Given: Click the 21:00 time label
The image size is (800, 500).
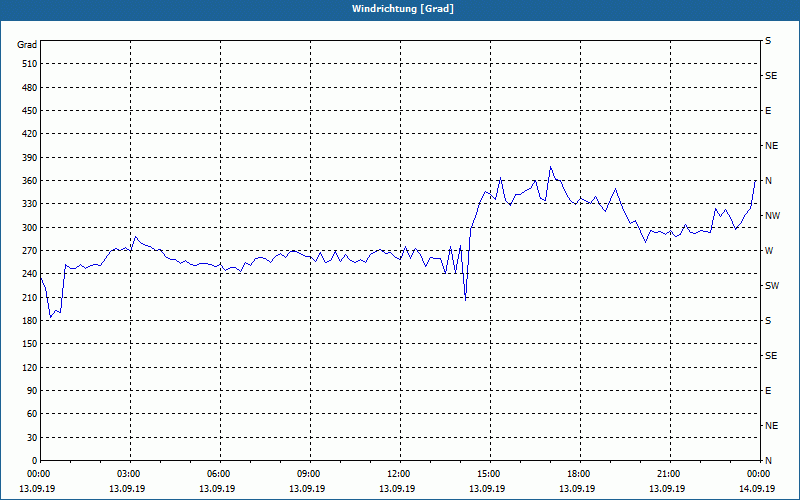Looking at the screenshot, I should (670, 474).
